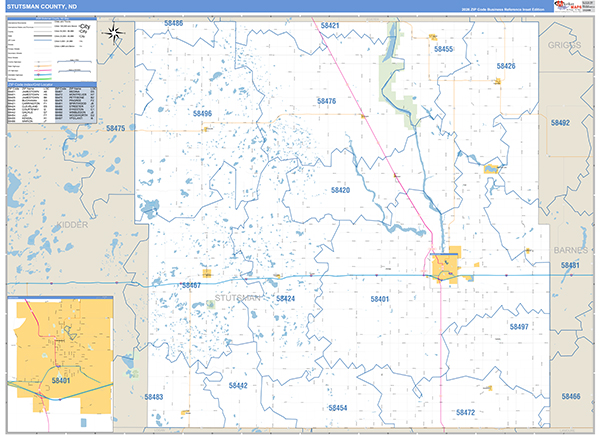This screenshot has width=600, height=435.
Task: Select the 58454 ZIP label
Action: coord(338,408)
